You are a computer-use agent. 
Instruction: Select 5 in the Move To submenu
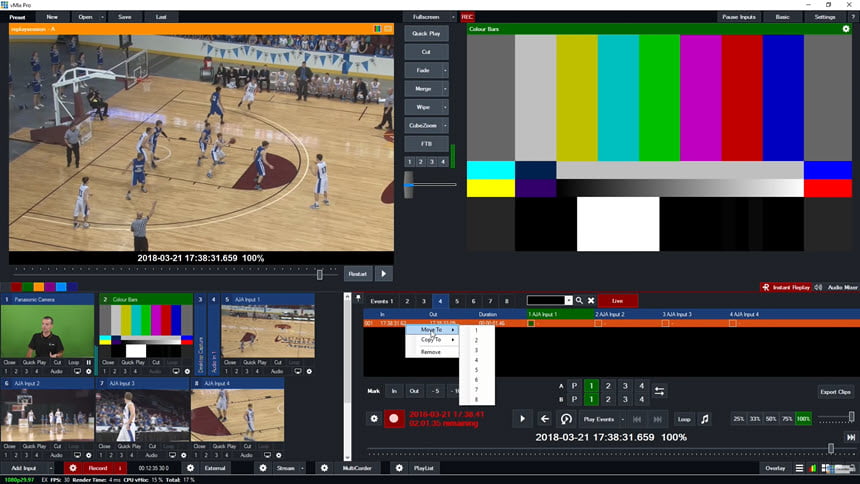coord(476,369)
